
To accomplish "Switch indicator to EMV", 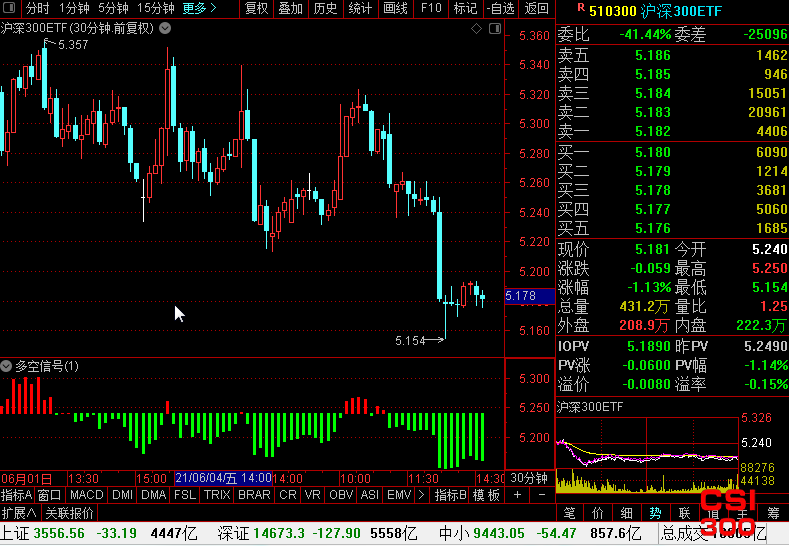I will (399, 495).
